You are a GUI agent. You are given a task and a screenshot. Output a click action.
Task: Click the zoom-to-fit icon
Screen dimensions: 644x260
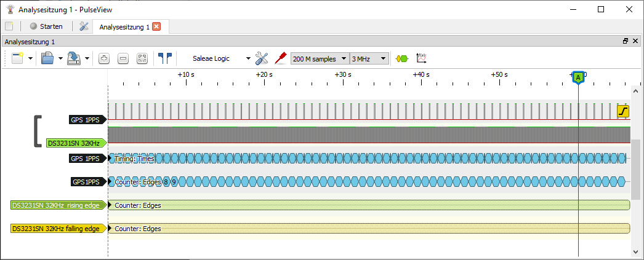142,59
